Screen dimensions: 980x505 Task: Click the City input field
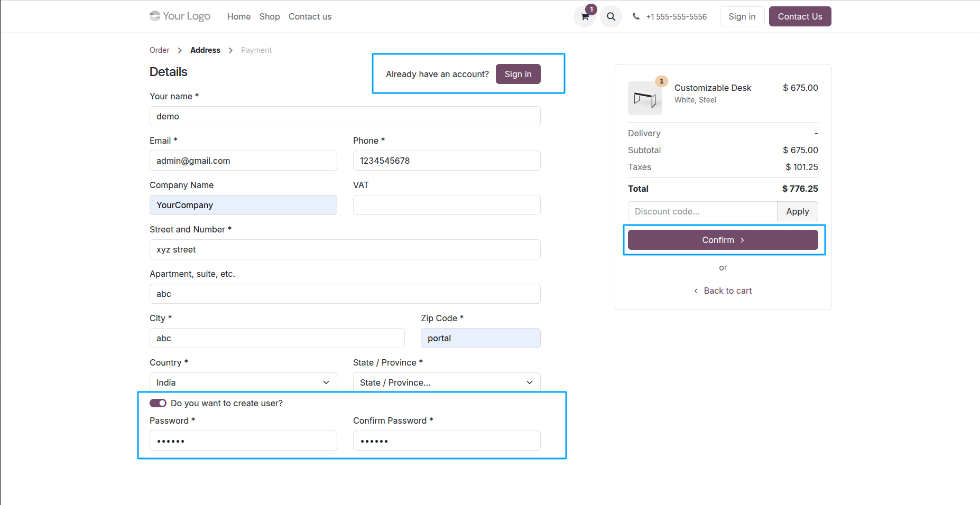tap(277, 338)
